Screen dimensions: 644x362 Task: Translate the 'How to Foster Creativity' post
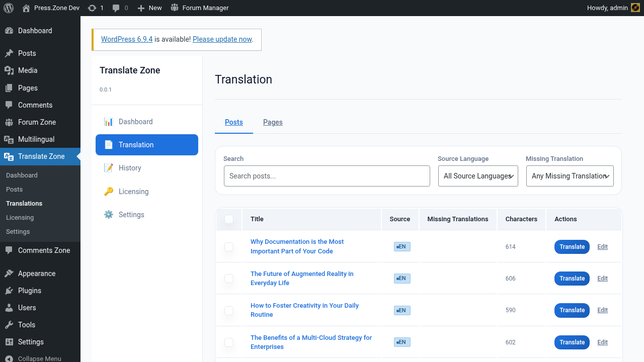572,310
